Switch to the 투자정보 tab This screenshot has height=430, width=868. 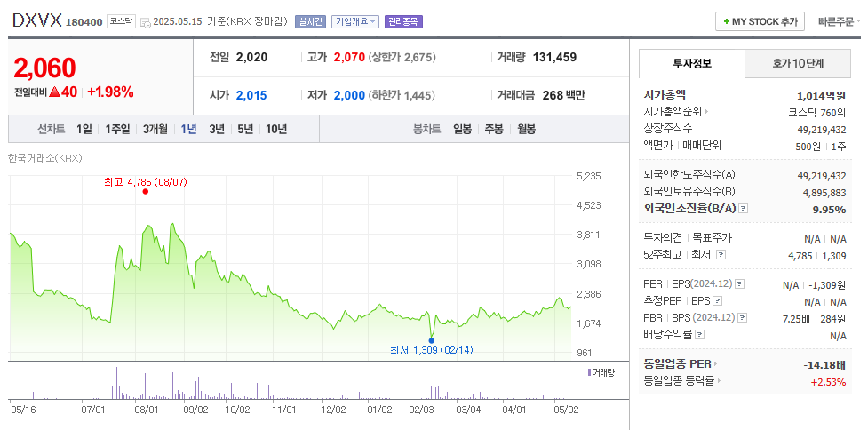tap(692, 63)
